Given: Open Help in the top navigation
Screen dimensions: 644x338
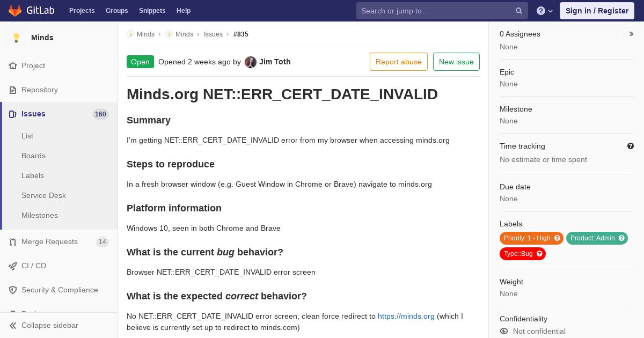Looking at the screenshot, I should [184, 11].
